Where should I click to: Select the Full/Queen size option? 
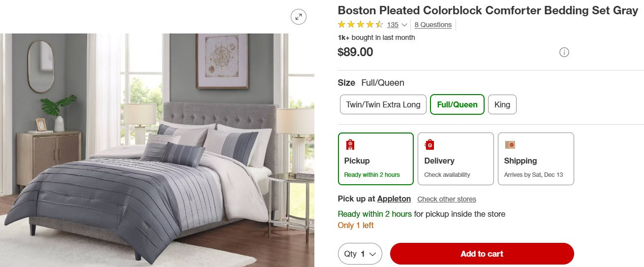[457, 104]
